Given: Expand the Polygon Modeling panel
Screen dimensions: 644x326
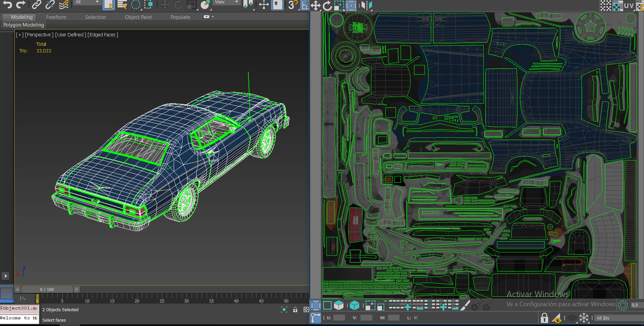Looking at the screenshot, I should (x=23, y=25).
